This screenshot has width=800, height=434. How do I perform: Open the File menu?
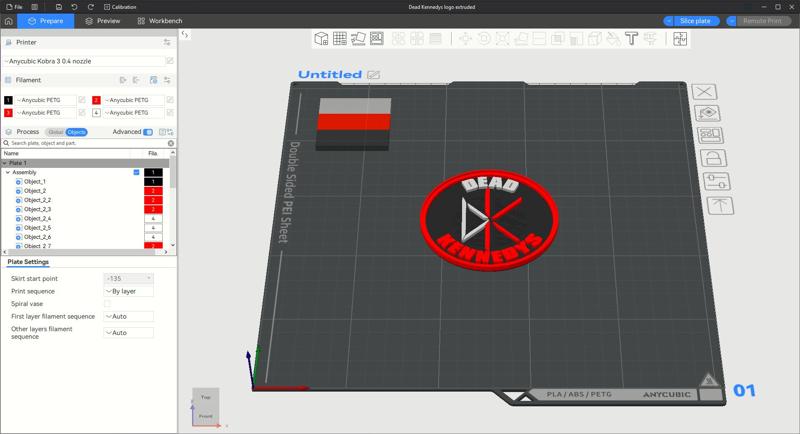(x=14, y=7)
